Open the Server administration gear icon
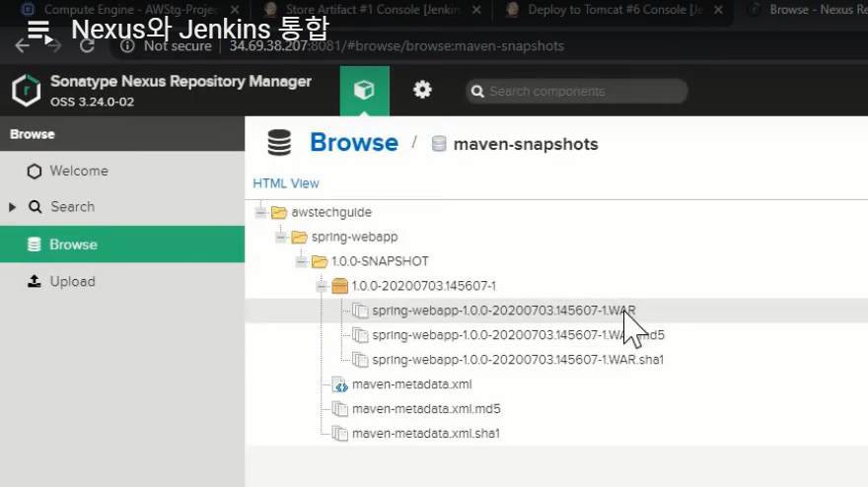 pos(422,90)
